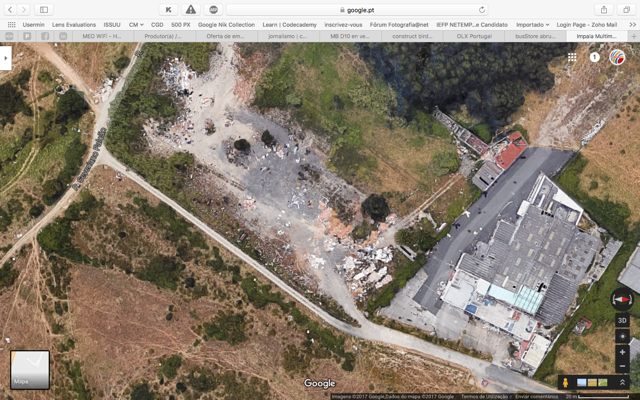Switch to MEO WiFi tab
Viewport: 640px width, 400px height.
pyautogui.click(x=103, y=36)
